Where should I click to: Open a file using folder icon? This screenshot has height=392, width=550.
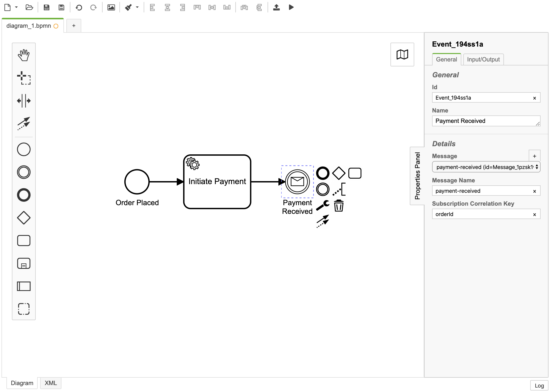[x=29, y=7]
